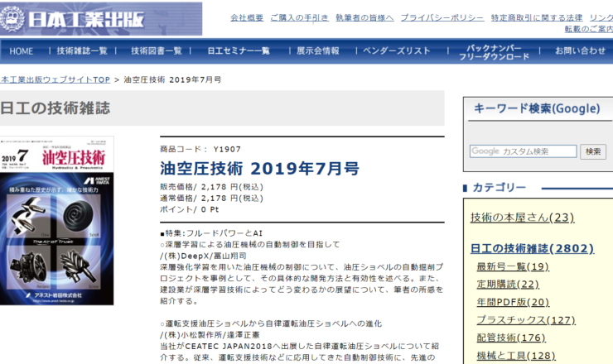Open 会社概要 link in header

247,17
